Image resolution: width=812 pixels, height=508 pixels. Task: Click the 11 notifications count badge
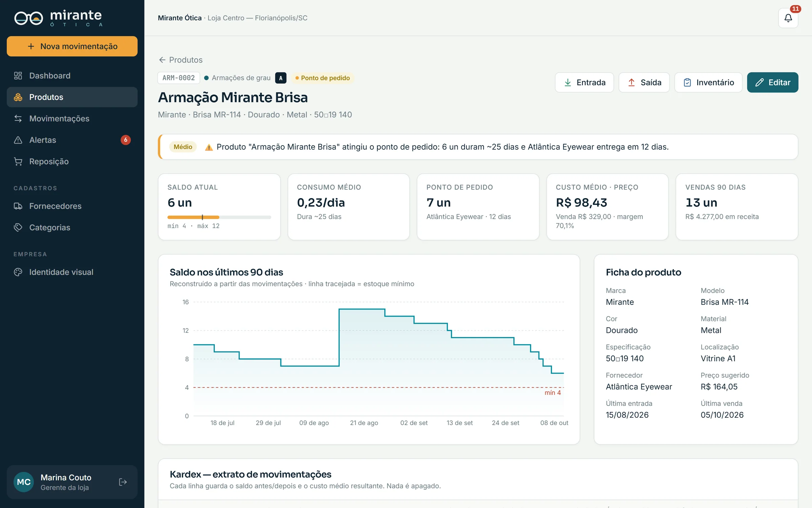coord(795,9)
